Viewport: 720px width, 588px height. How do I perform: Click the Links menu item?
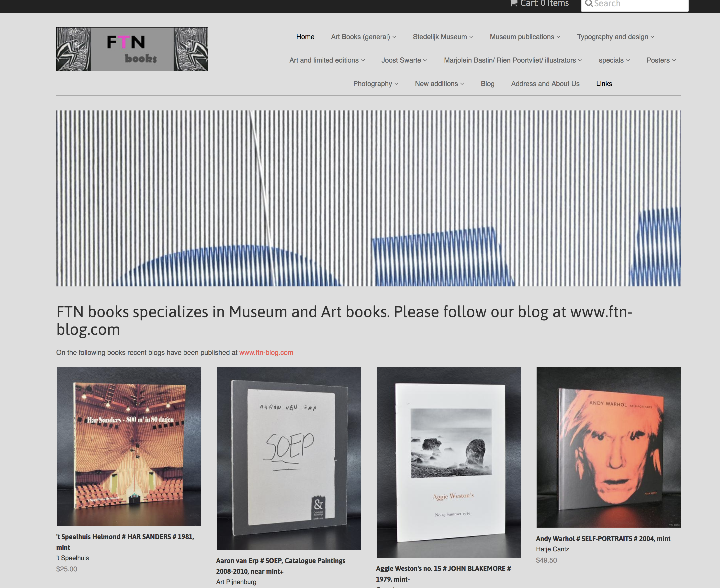coord(604,84)
